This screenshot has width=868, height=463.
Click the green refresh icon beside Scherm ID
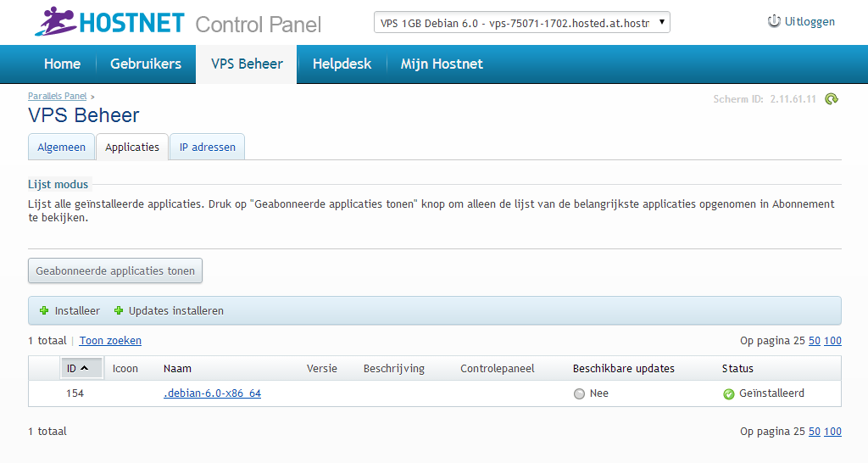pos(832,99)
